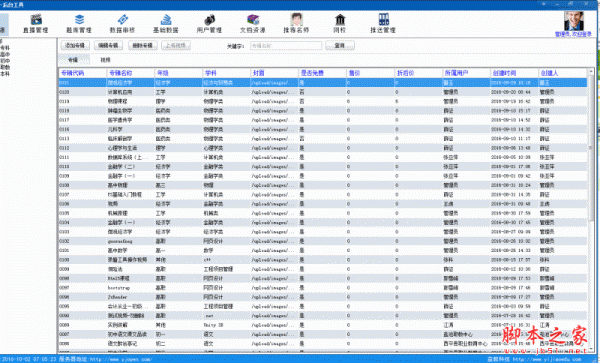Select the 临床解剖学 album row
Screen dimensions: 600x363
(x=323, y=138)
